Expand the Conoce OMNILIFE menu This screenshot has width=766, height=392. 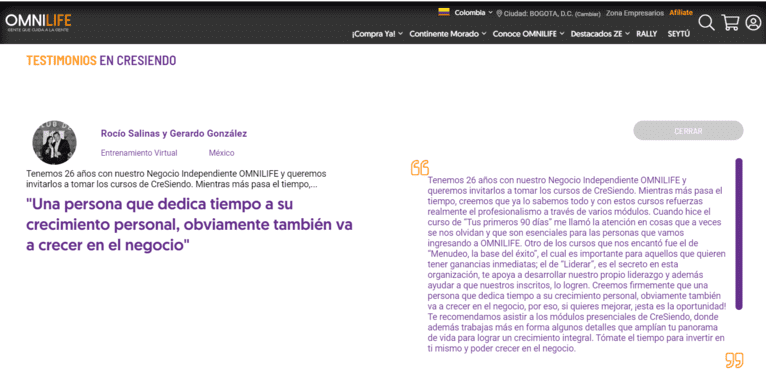pos(528,34)
